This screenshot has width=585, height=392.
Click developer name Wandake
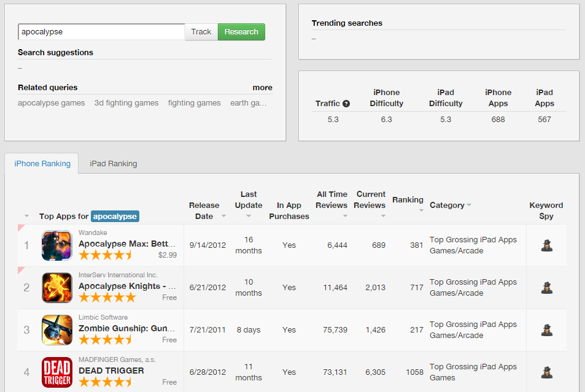tap(93, 233)
